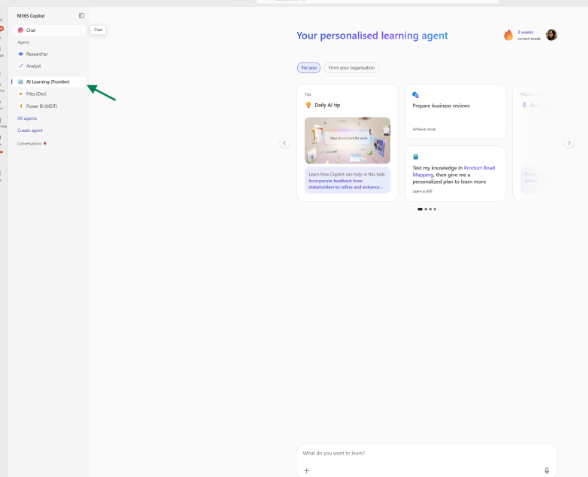Click the Files (Dev) agent icon
The image size is (588, 477).
pos(21,94)
